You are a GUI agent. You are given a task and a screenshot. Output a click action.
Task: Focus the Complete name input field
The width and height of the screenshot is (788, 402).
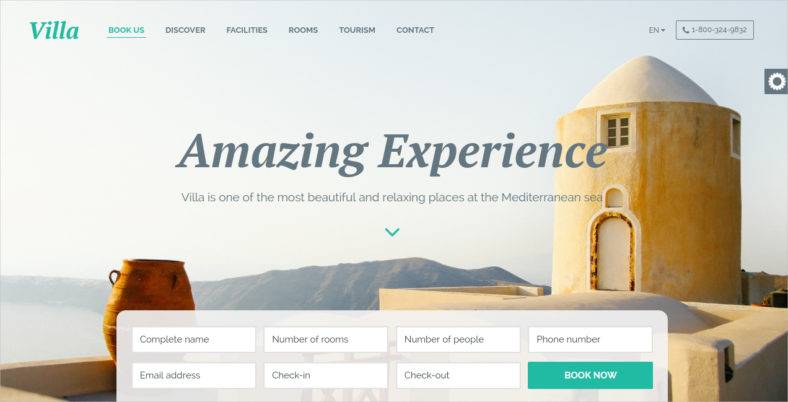(x=193, y=339)
